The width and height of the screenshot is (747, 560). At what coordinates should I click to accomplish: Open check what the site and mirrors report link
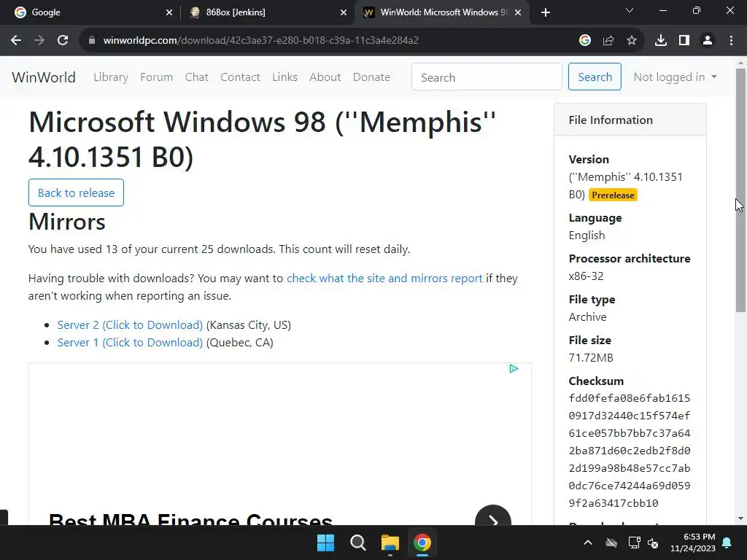384,278
